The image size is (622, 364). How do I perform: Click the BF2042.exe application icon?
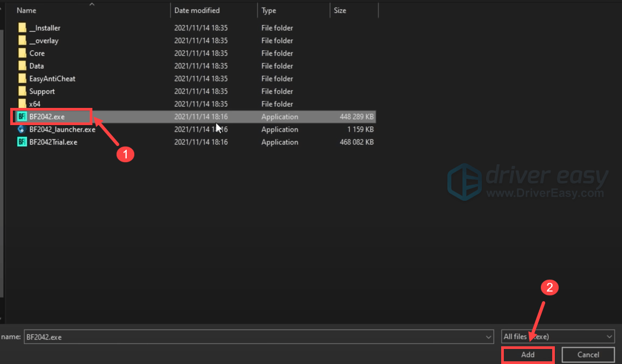(x=22, y=117)
